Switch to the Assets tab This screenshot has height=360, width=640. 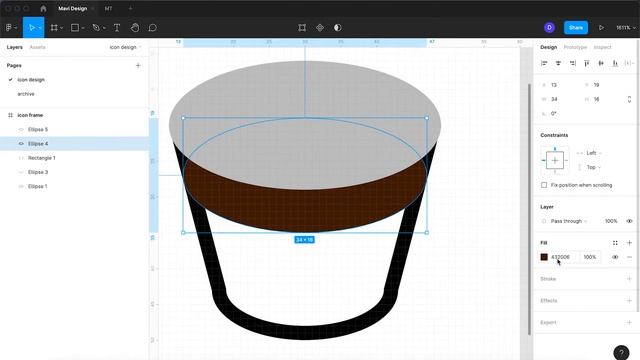(x=37, y=47)
